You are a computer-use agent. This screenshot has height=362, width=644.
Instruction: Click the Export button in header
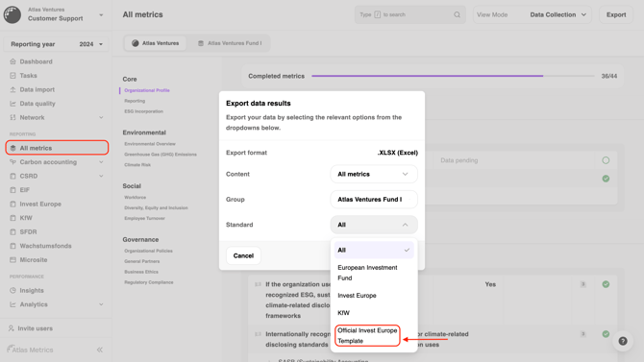pos(616,14)
